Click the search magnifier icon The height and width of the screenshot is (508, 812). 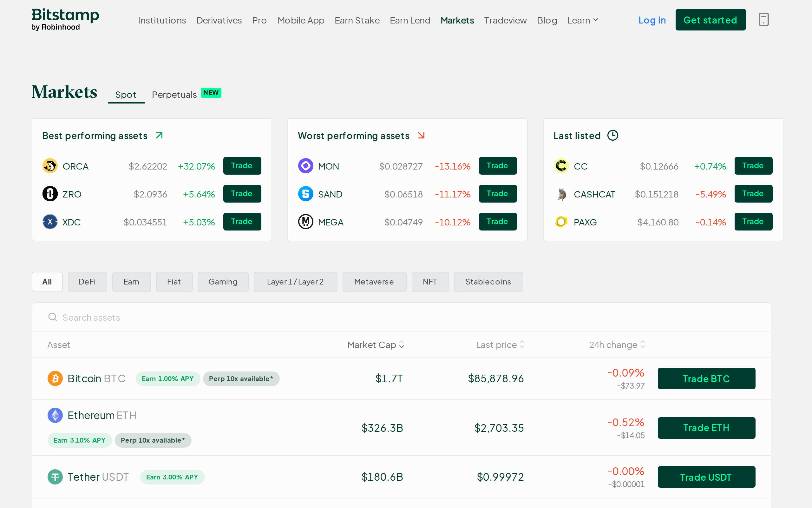tap(53, 317)
